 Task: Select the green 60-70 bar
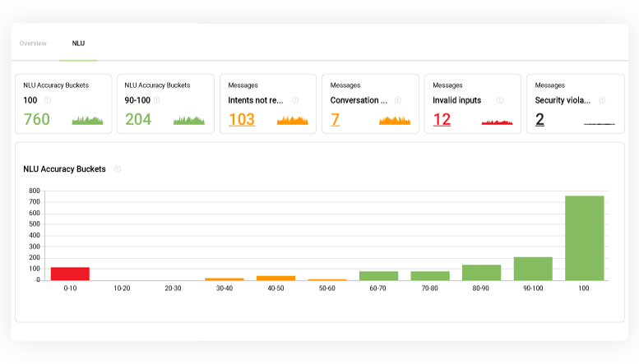378,275
